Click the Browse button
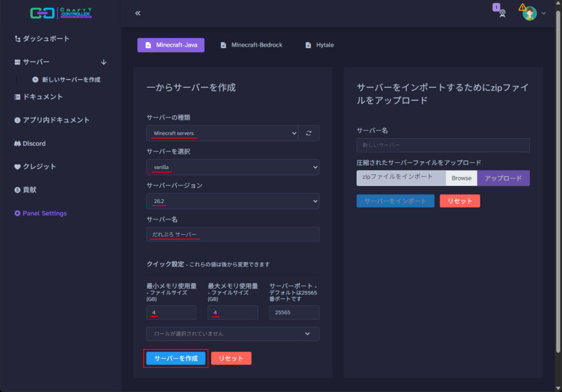Viewport: 562px width, 392px height. click(x=461, y=178)
